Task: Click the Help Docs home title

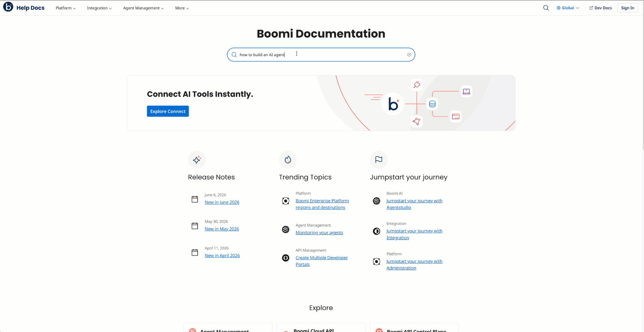Action: (x=31, y=8)
